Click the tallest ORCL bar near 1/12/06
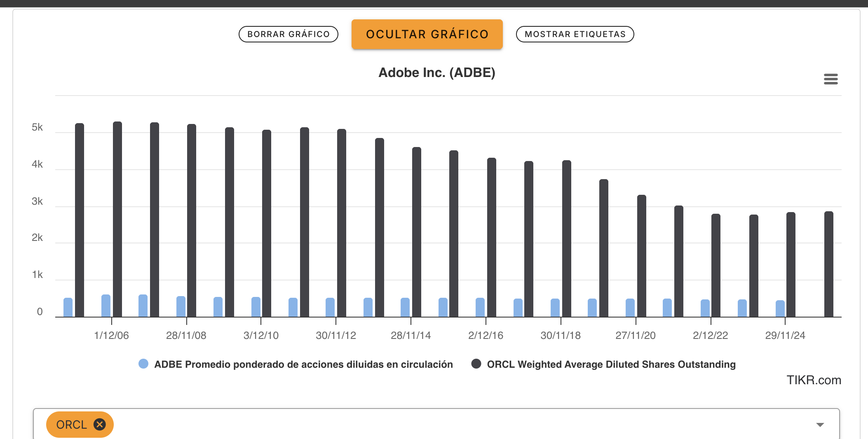The image size is (868, 439). pos(117,218)
